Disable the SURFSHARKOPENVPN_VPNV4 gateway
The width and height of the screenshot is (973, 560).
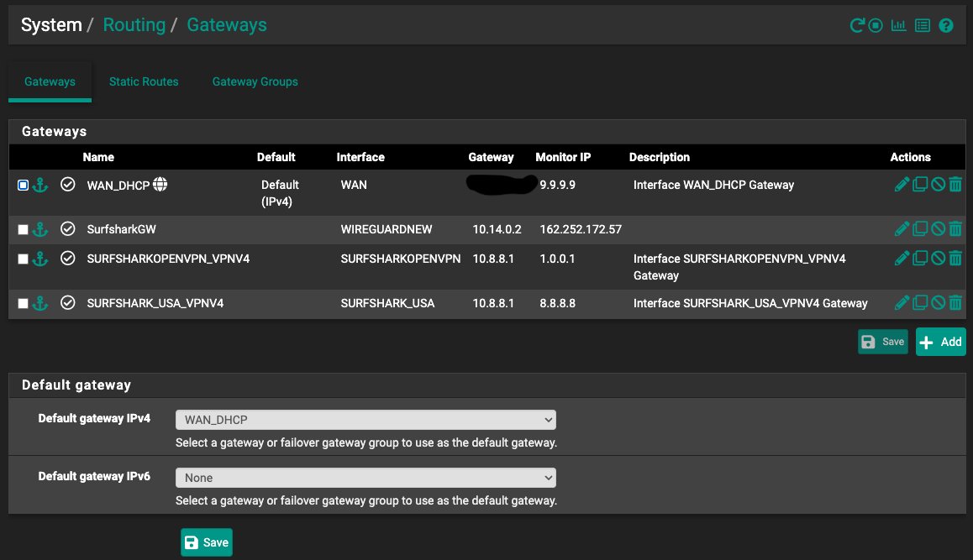point(939,258)
